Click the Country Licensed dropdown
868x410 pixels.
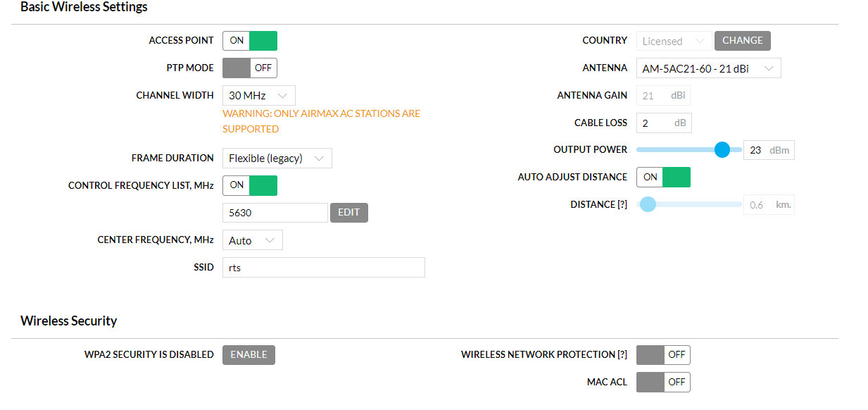coord(674,42)
